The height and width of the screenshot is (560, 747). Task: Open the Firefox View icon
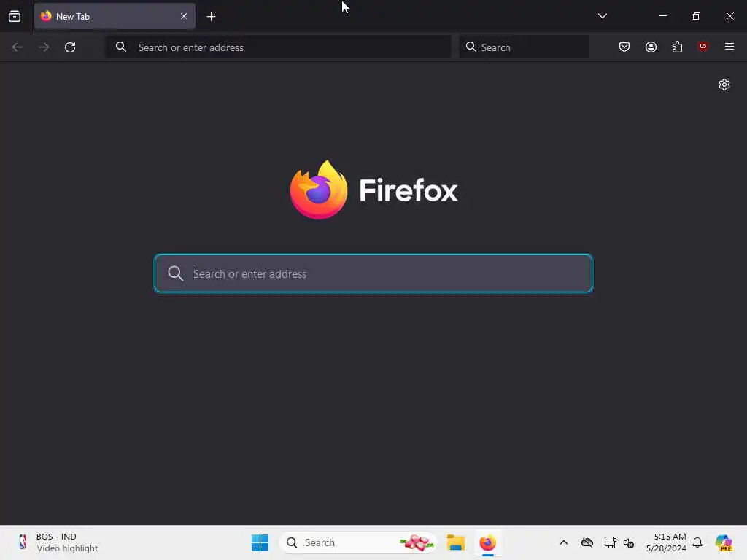click(15, 16)
